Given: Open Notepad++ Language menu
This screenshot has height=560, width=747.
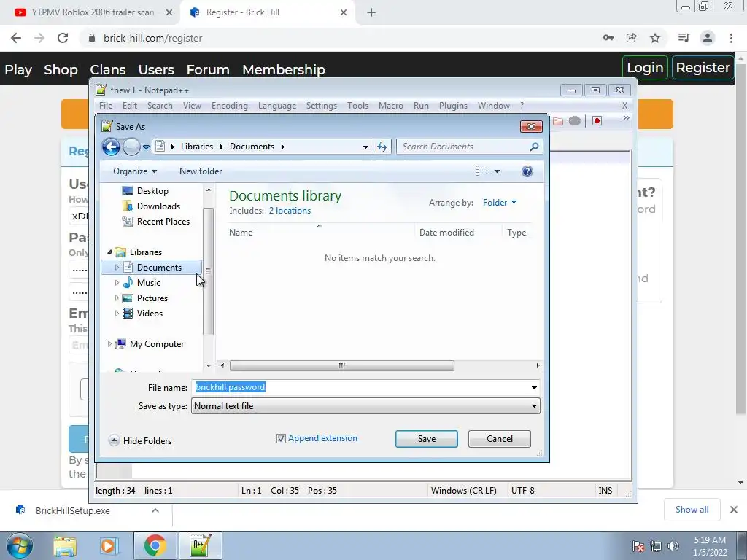Looking at the screenshot, I should [x=277, y=106].
